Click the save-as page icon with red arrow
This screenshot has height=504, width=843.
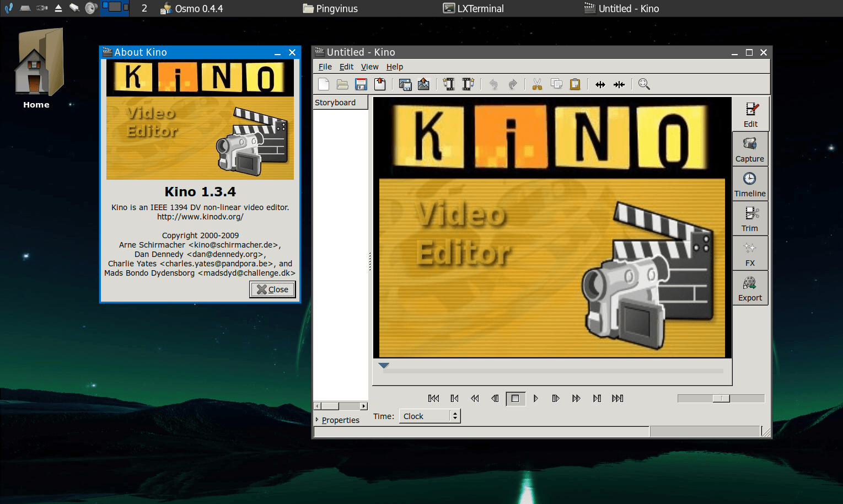(380, 84)
